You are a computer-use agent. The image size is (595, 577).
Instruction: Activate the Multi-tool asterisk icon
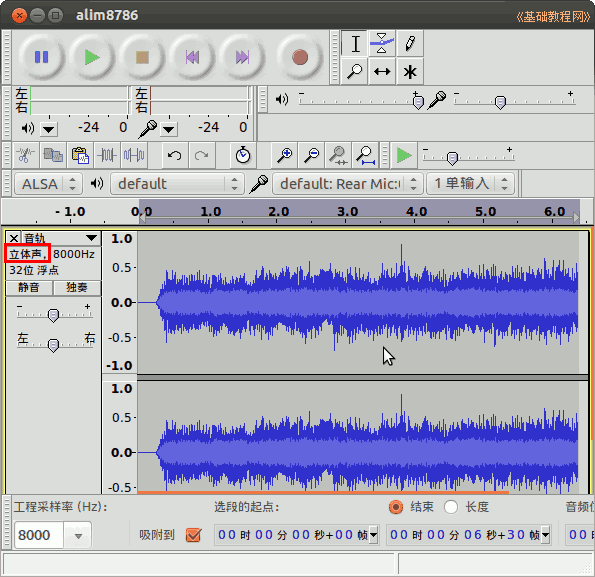(410, 71)
